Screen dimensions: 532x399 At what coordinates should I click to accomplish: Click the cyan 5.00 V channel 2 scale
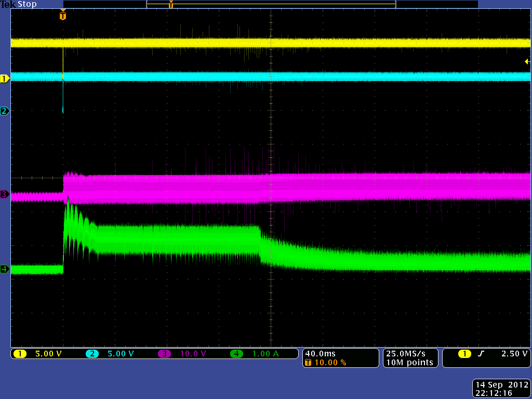[x=121, y=354]
